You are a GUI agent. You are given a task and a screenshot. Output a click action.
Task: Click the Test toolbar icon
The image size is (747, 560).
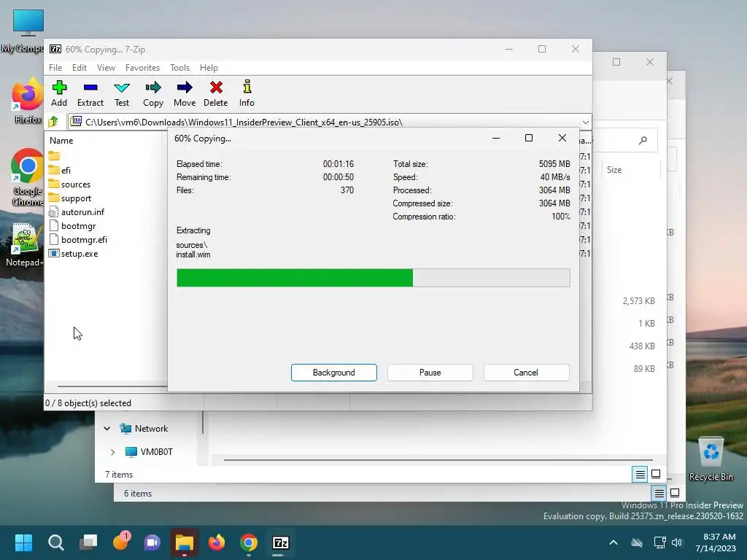click(x=122, y=93)
